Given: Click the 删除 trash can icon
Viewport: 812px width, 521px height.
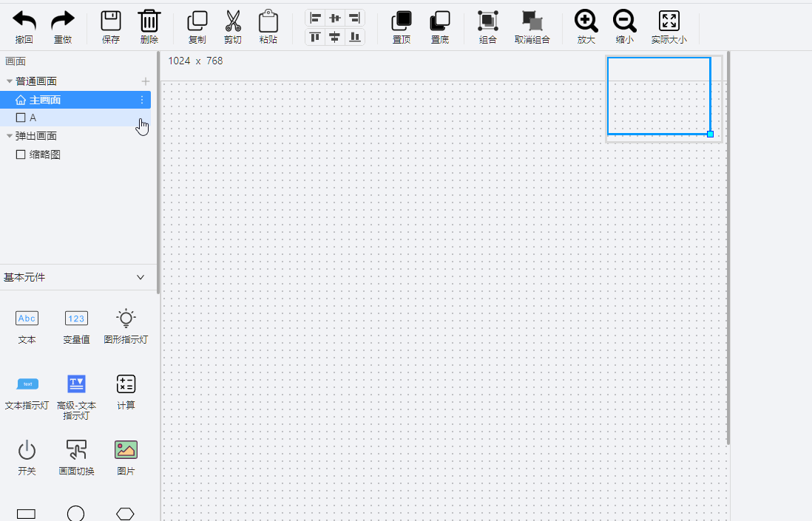Looking at the screenshot, I should [x=149, y=21].
